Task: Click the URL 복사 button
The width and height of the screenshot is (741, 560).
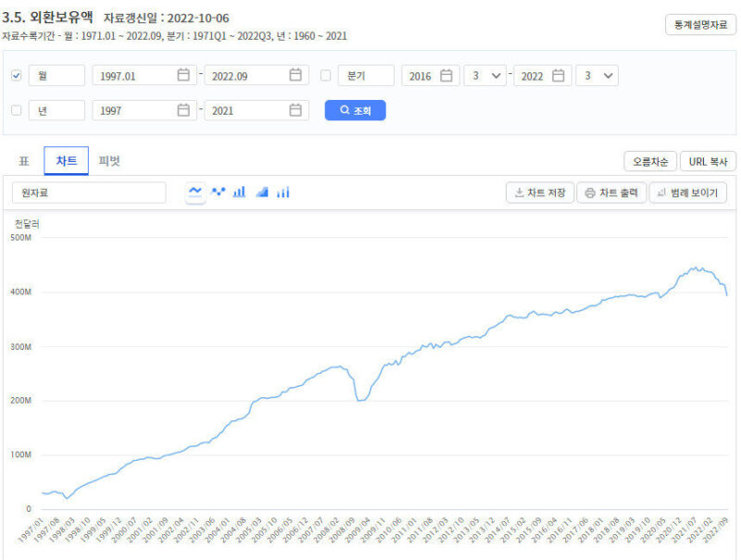Action: (708, 161)
